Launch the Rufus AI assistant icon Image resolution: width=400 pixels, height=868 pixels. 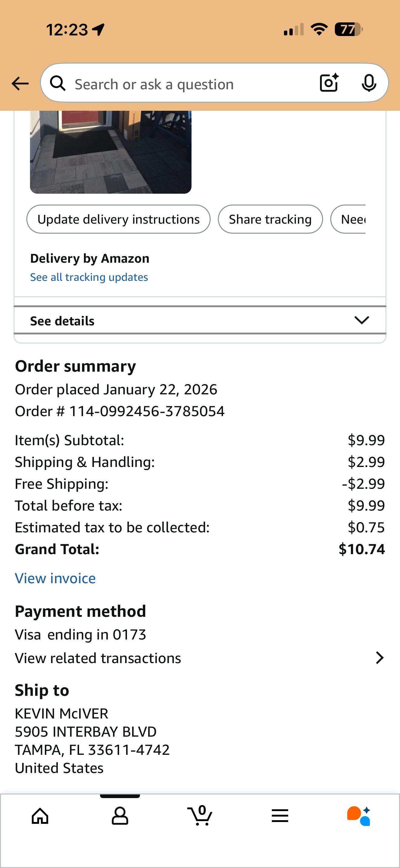pyautogui.click(x=359, y=816)
